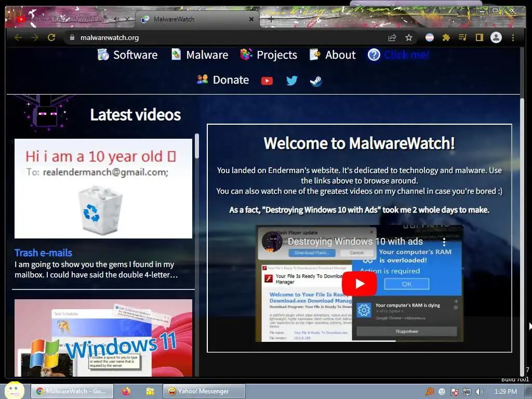Reload the malwarewatch.org page
This screenshot has width=532, height=399.
(51, 37)
